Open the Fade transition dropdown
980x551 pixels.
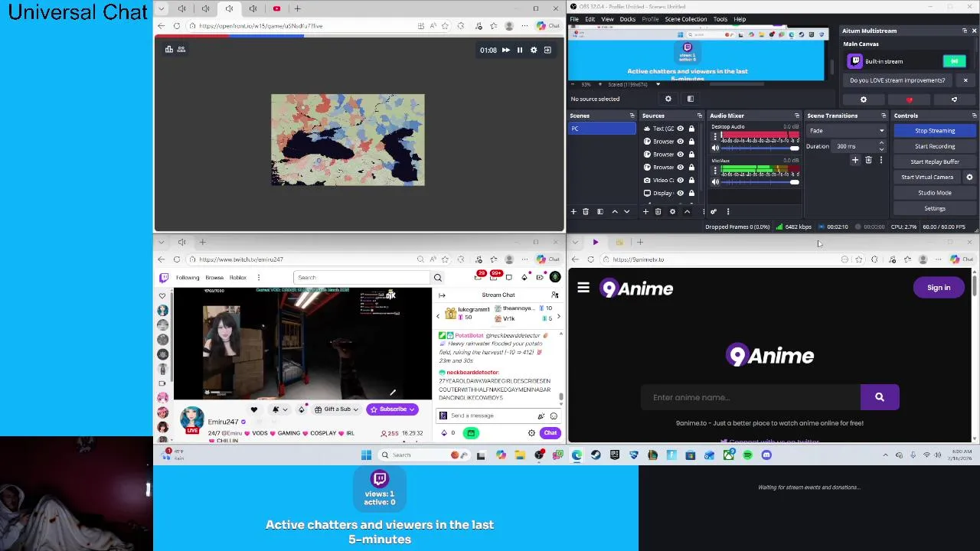click(846, 131)
